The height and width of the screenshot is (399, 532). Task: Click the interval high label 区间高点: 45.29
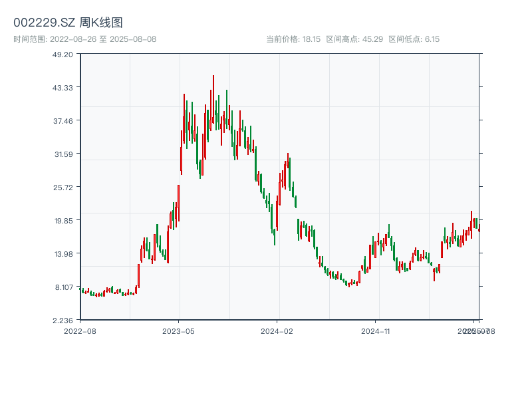(x=354, y=39)
